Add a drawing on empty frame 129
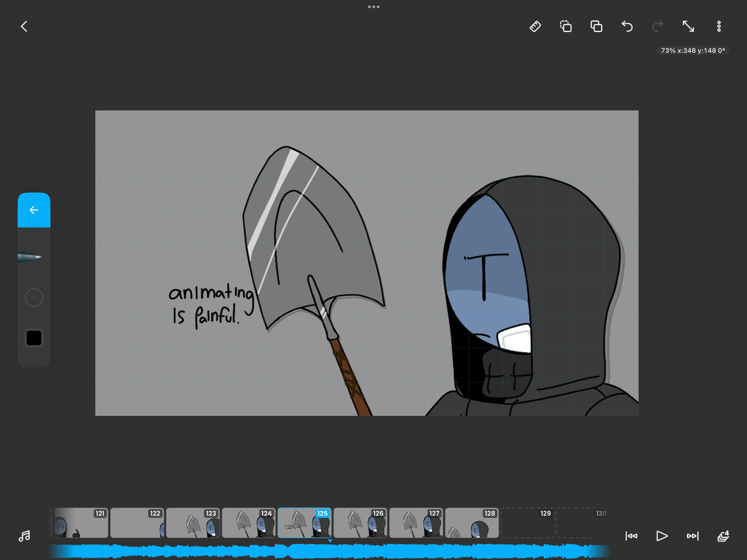The image size is (747, 560). click(528, 523)
